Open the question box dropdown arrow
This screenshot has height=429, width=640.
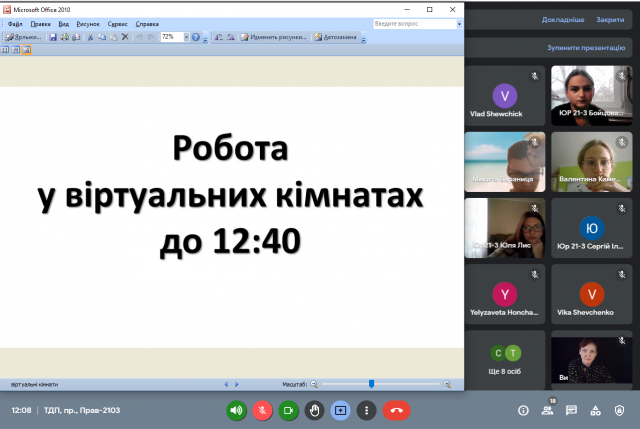tap(459, 24)
